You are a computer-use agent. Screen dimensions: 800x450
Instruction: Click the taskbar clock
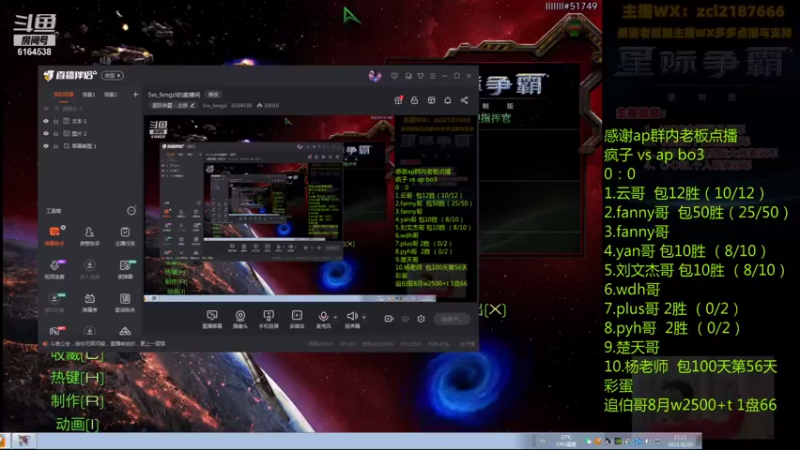680,441
